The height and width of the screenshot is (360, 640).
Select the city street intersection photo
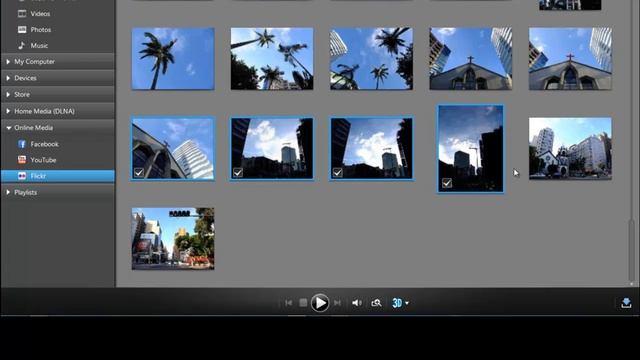[x=173, y=239]
